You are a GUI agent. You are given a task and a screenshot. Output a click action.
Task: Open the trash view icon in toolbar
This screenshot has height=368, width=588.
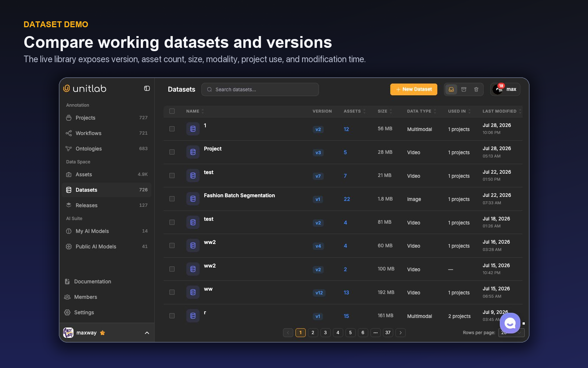tap(476, 89)
